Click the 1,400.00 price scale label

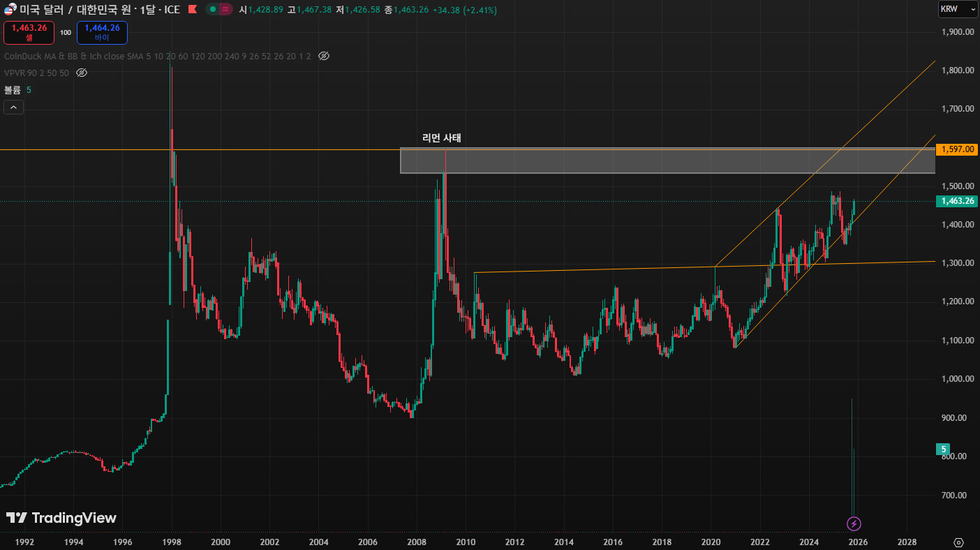coord(957,225)
